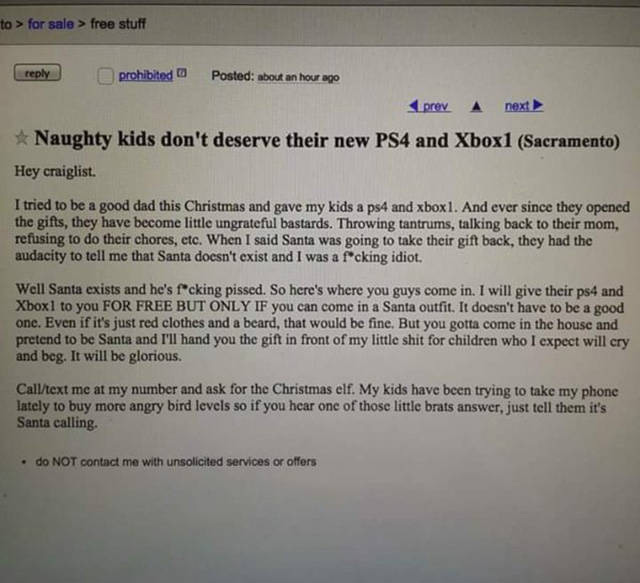This screenshot has height=583, width=640.
Task: Click the Sacramento location label in the title
Action: (x=569, y=141)
